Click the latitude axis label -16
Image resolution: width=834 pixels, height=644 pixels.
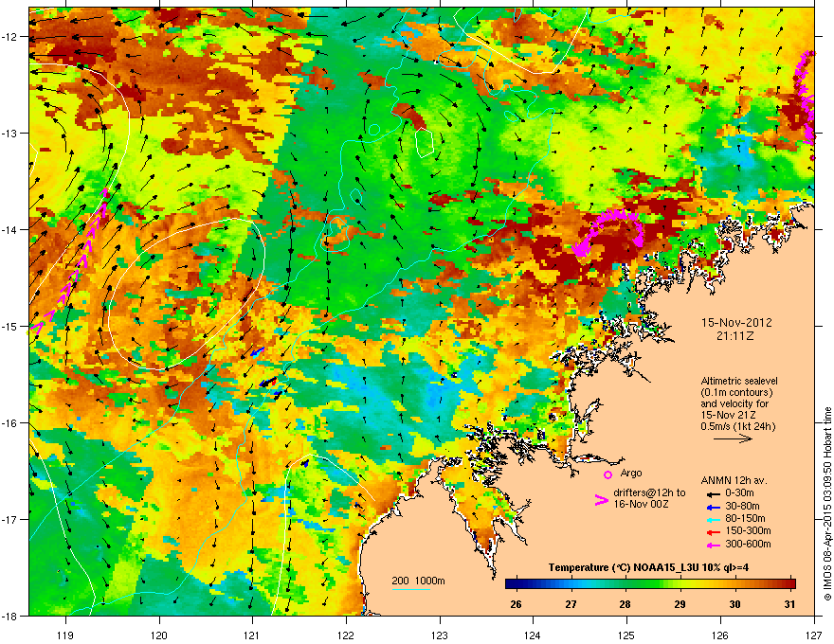tap(9, 422)
